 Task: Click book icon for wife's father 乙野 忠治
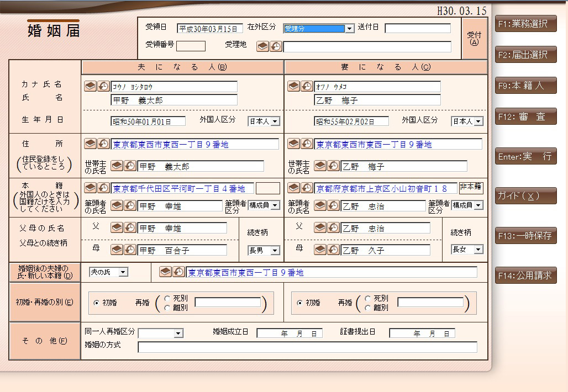point(320,227)
